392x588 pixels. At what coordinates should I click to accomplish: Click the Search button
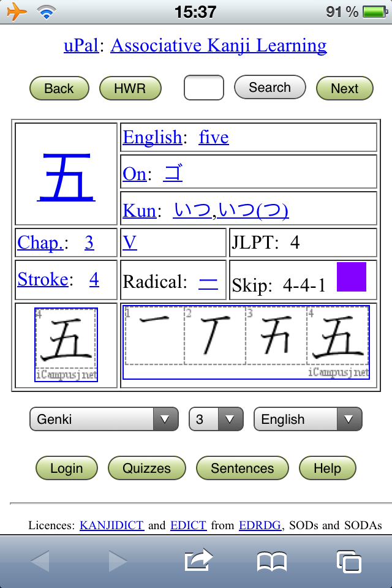point(269,88)
